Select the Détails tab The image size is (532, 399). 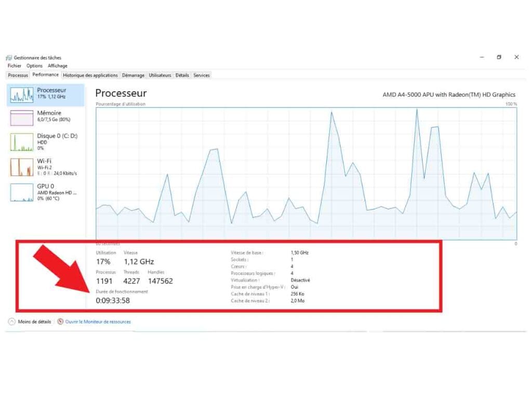[x=182, y=75]
